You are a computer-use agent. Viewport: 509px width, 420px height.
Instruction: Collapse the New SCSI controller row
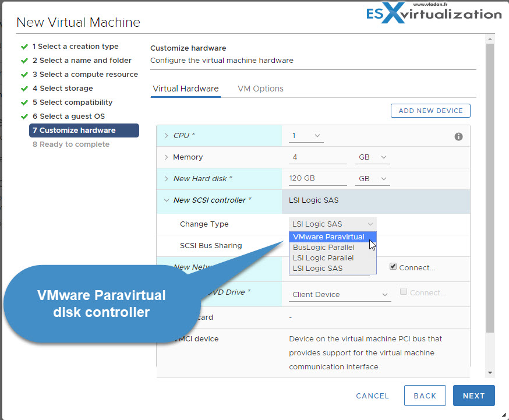[166, 200]
